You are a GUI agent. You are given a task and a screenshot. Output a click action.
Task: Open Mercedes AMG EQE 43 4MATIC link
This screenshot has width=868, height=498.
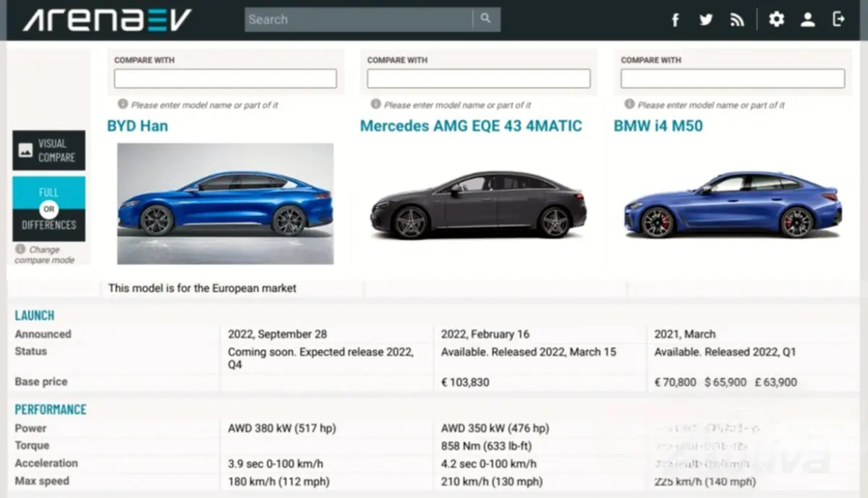[471, 126]
